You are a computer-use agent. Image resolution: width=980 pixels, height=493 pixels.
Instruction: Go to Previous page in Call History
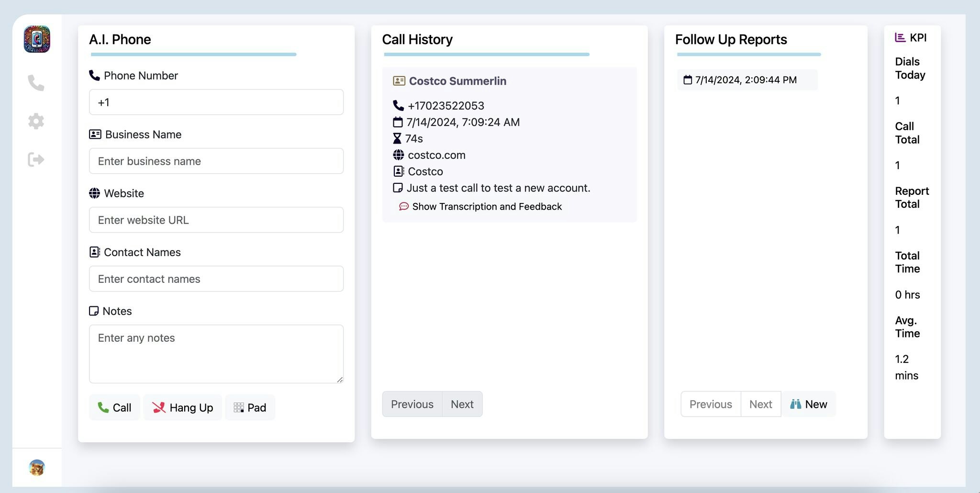coord(412,404)
